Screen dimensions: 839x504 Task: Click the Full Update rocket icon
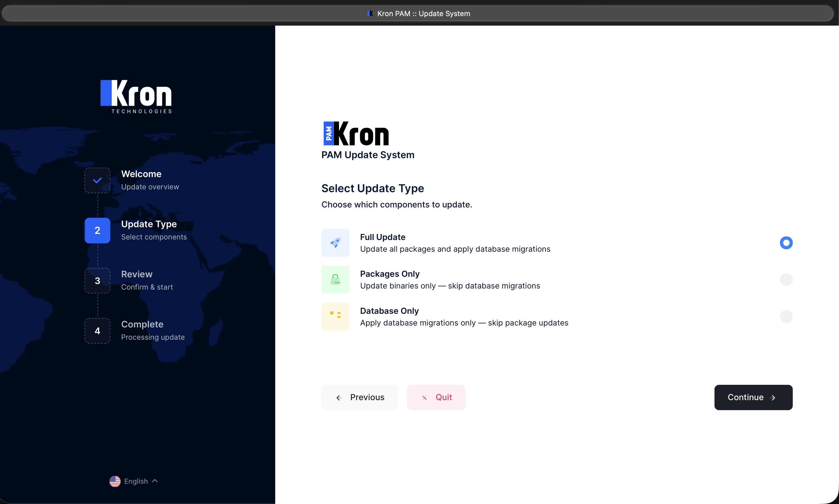click(x=335, y=243)
